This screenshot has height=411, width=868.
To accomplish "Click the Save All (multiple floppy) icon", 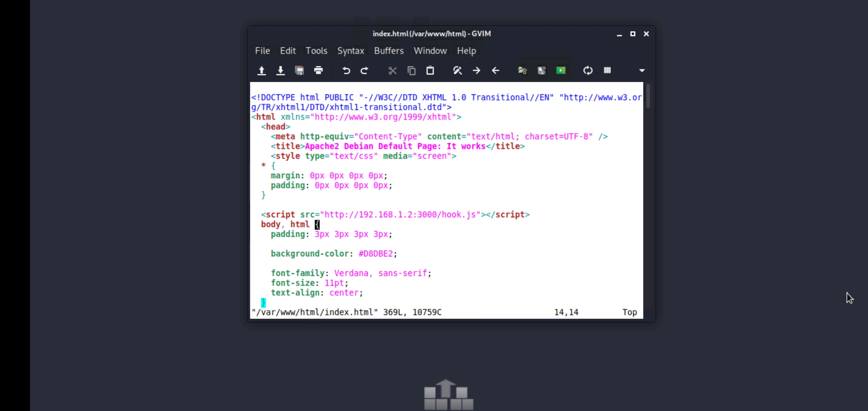I will [299, 70].
